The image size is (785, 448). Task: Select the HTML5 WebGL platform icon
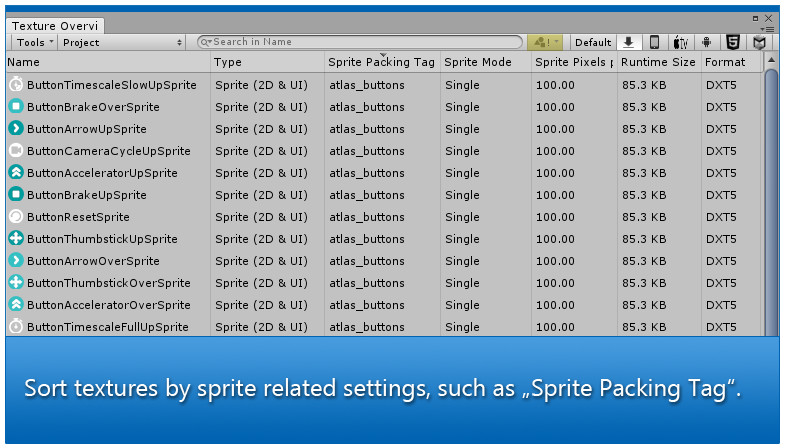(733, 42)
